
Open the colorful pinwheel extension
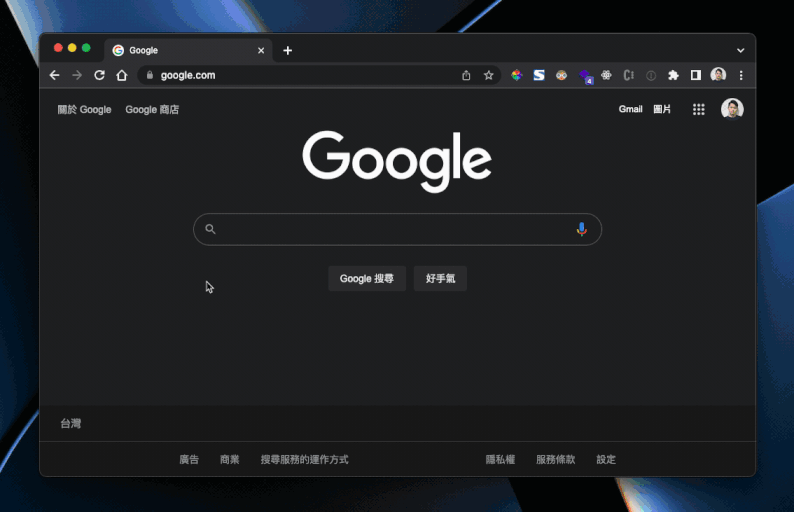coord(517,75)
